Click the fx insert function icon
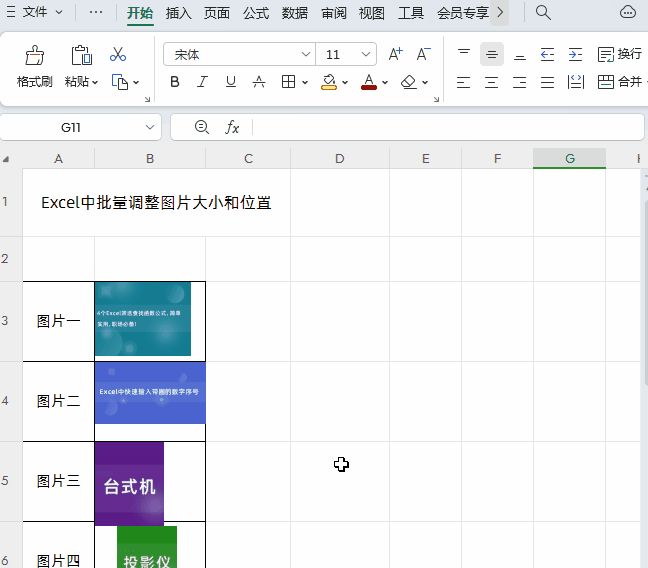The width and height of the screenshot is (648, 568). 232,127
